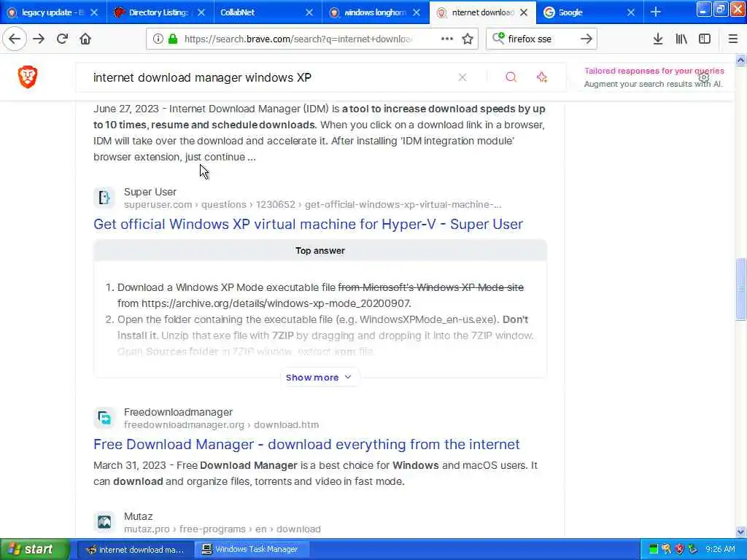Open a new tab with plus button
Viewport: 747px width, 560px height.
pos(656,12)
